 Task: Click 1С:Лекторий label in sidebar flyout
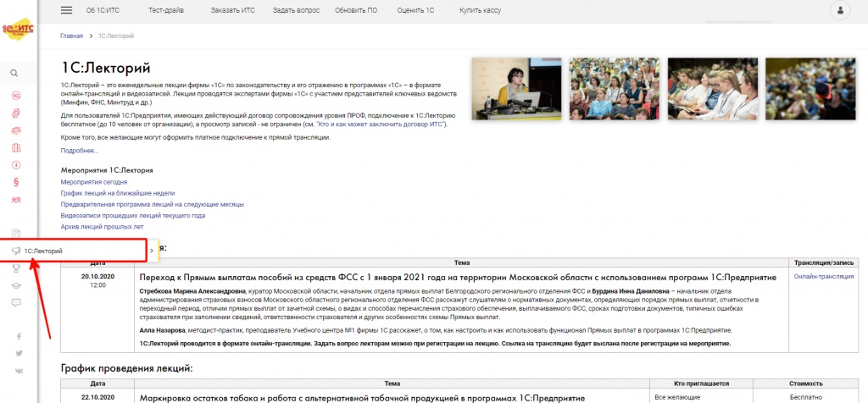pyautogui.click(x=43, y=251)
